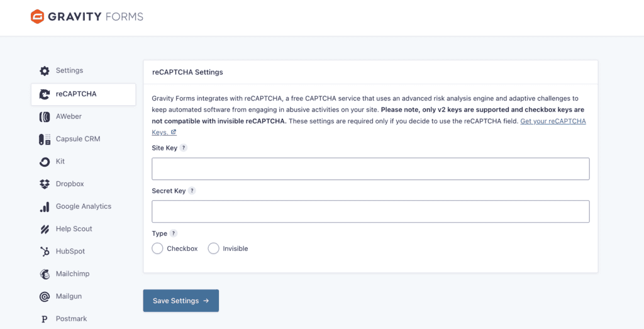Image resolution: width=644 pixels, height=329 pixels.
Task: Open the Google Analytics settings tab
Action: (84, 206)
